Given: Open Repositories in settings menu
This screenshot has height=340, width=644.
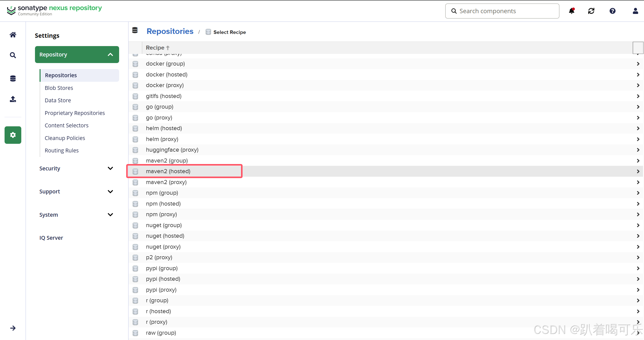Looking at the screenshot, I should 79,75.
